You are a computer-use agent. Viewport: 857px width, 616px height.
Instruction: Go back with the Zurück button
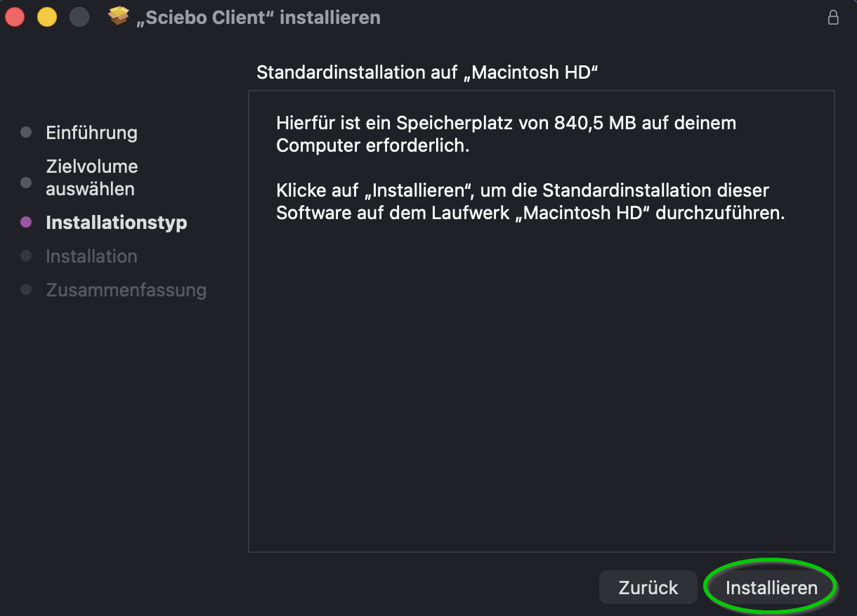pyautogui.click(x=648, y=587)
